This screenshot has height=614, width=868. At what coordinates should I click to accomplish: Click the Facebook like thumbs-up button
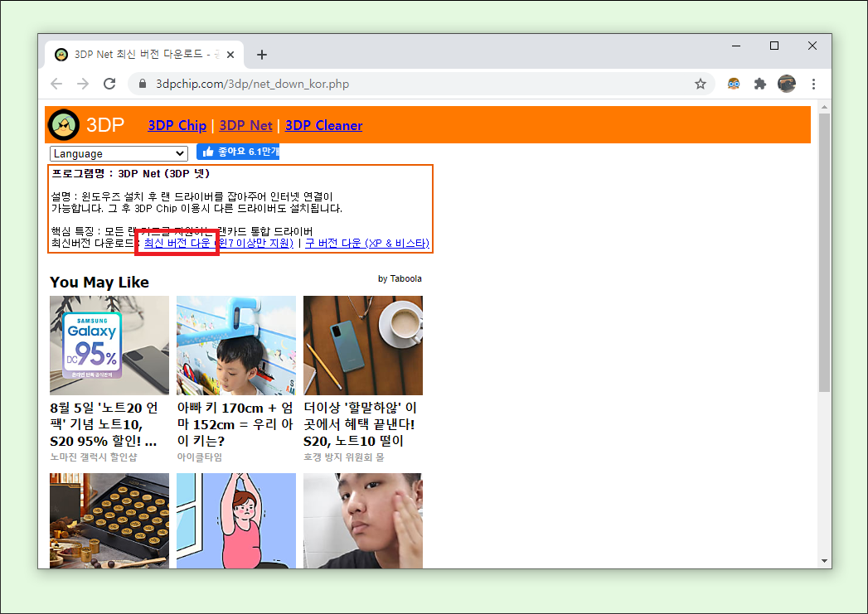[238, 152]
